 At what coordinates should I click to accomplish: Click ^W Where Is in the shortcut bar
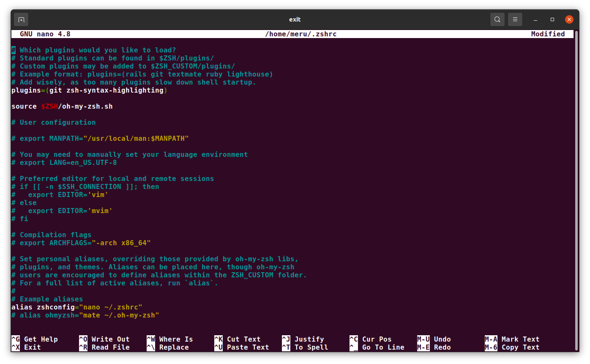coord(169,339)
